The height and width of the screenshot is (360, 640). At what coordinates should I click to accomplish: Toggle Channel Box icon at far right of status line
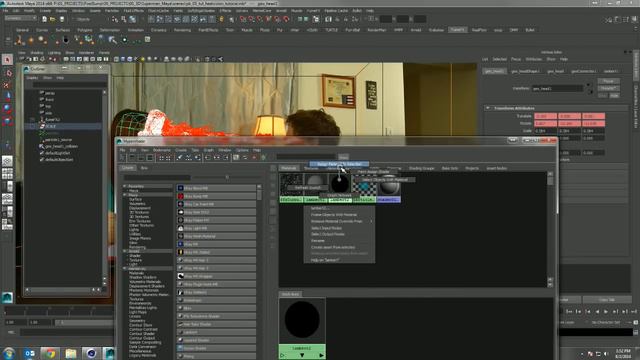[x=634, y=19]
